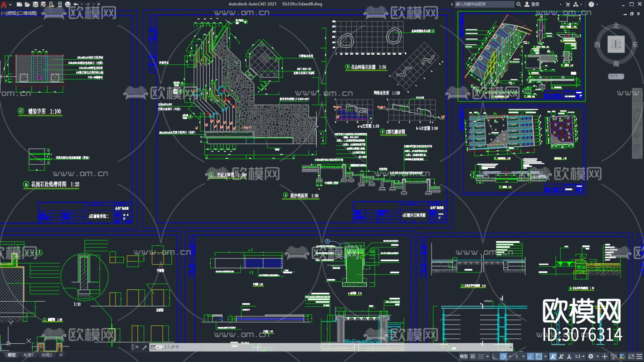Open the undo history dropdown arrow
This screenshot has height=362, width=644.
pos(82,5)
